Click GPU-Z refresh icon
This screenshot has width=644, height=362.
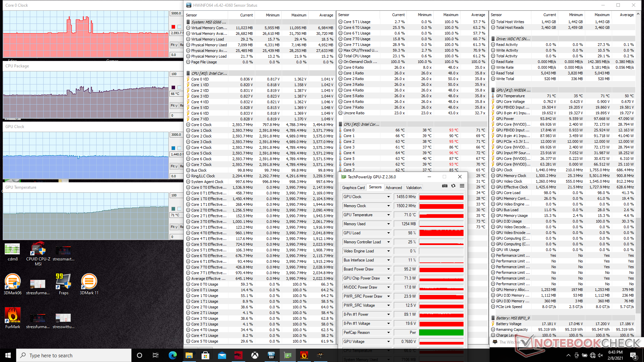(x=453, y=186)
